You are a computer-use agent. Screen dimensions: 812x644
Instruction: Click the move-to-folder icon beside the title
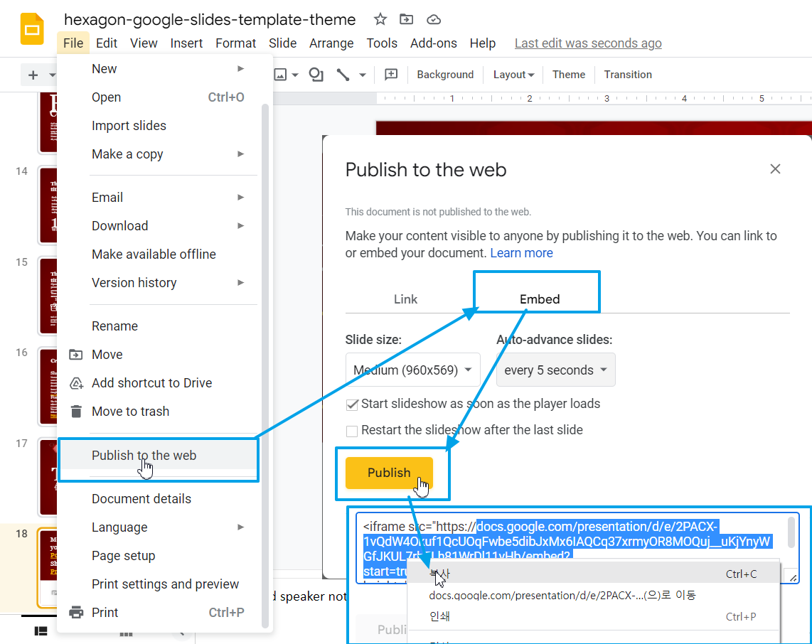tap(407, 20)
